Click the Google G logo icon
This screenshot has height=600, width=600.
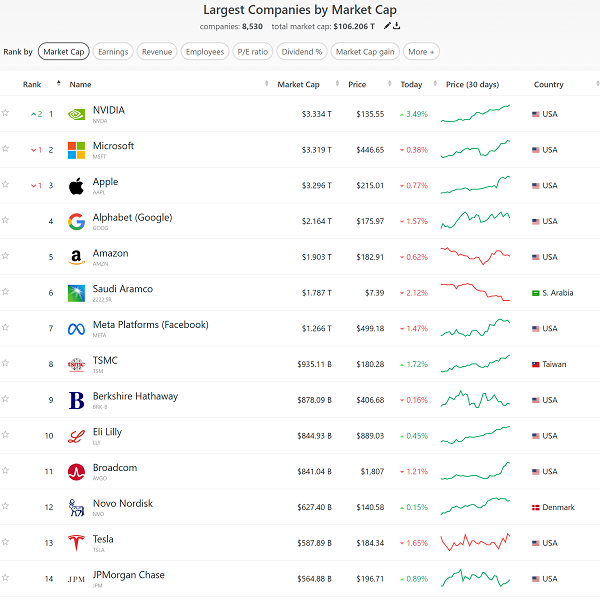click(76, 222)
